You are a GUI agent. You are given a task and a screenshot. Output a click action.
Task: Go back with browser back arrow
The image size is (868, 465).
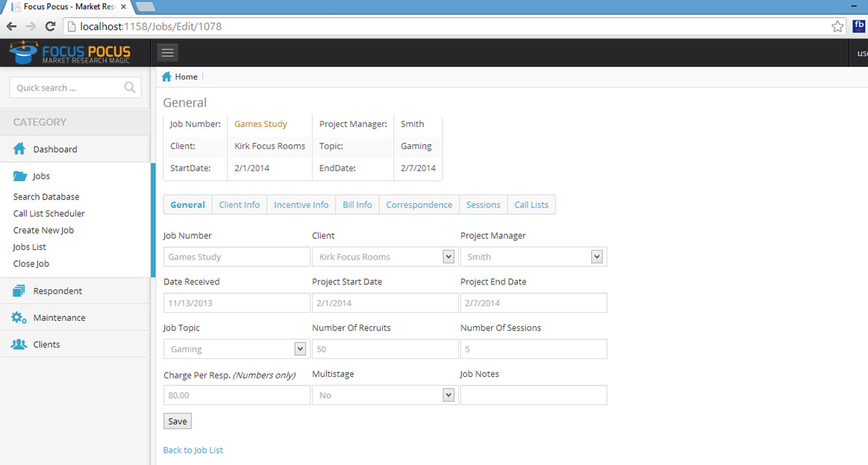[12, 26]
